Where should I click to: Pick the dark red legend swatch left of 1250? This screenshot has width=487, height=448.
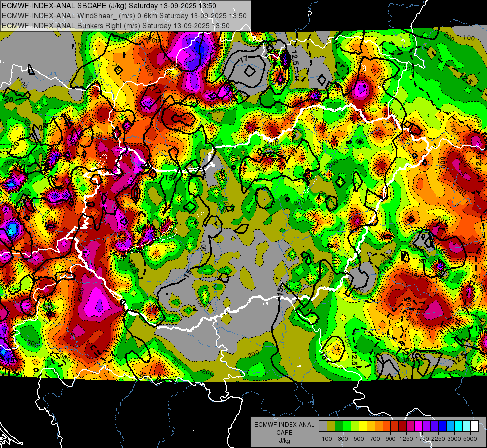pos(403,426)
